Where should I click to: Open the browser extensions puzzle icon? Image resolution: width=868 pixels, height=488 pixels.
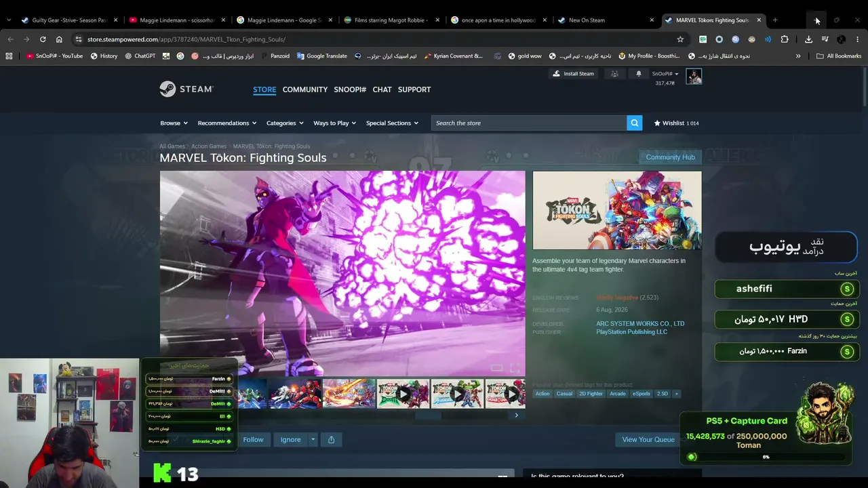pos(785,39)
